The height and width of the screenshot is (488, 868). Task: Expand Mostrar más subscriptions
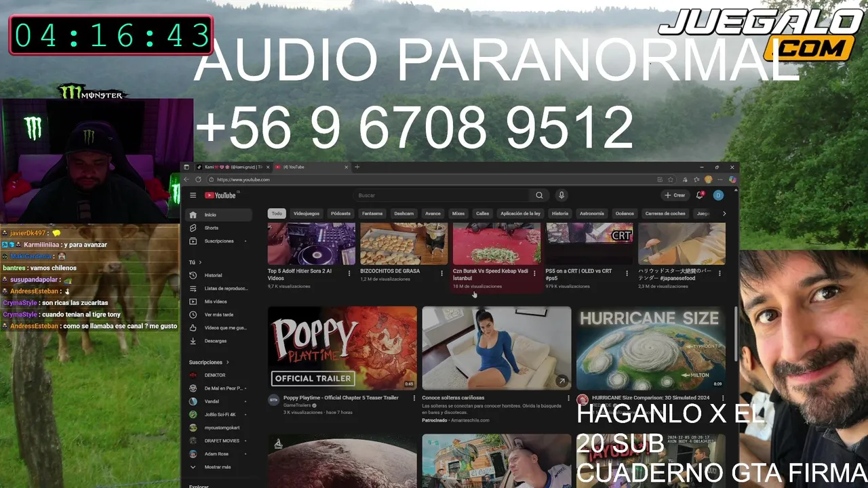218,467
